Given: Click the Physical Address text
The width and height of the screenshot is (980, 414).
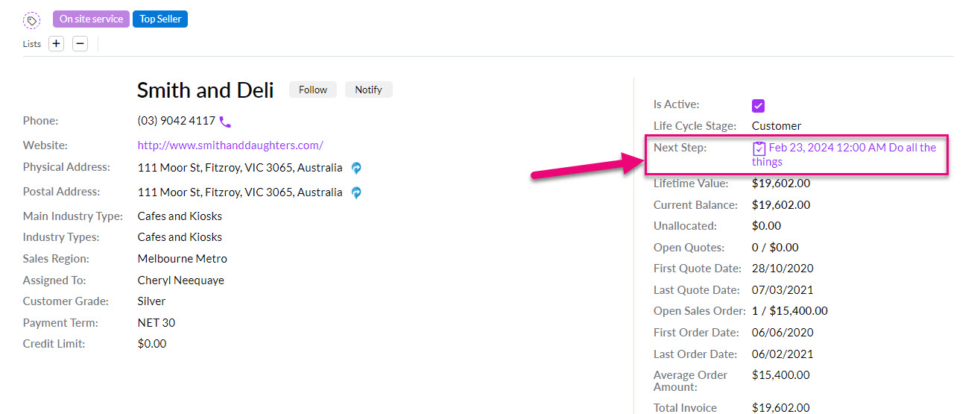Looking at the screenshot, I should point(240,168).
